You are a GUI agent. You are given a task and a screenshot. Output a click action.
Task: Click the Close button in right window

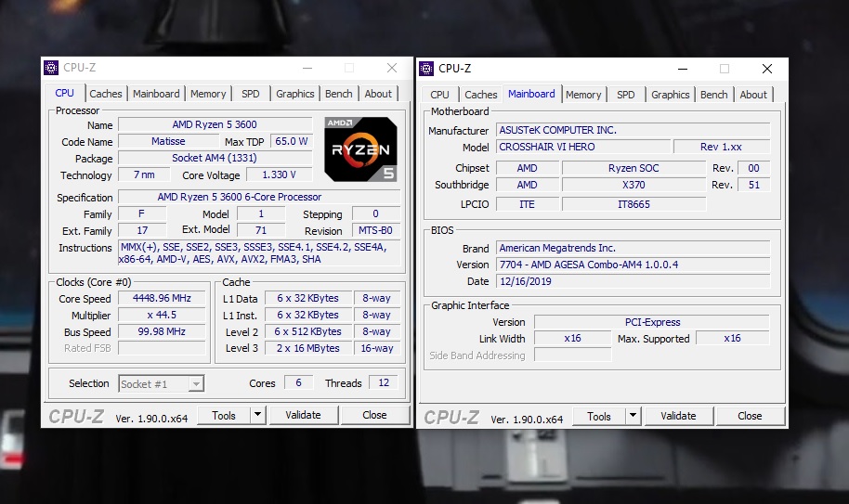coord(750,416)
